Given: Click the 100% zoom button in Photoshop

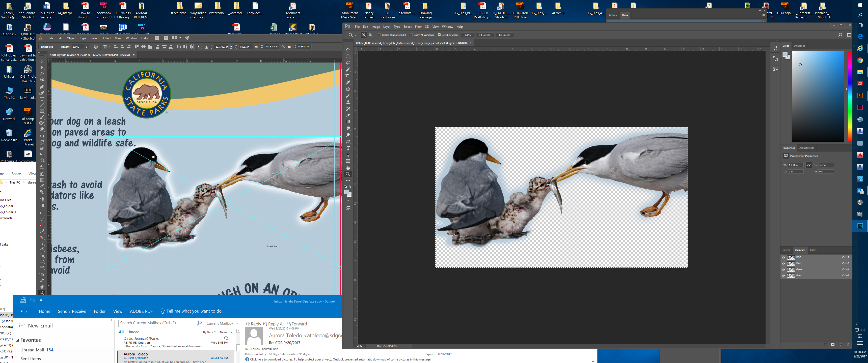Looking at the screenshot, I should (467, 35).
